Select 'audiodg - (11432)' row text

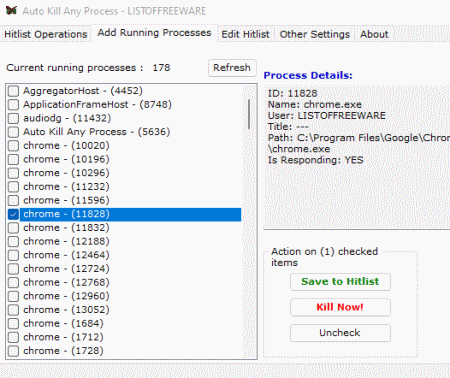click(x=67, y=118)
